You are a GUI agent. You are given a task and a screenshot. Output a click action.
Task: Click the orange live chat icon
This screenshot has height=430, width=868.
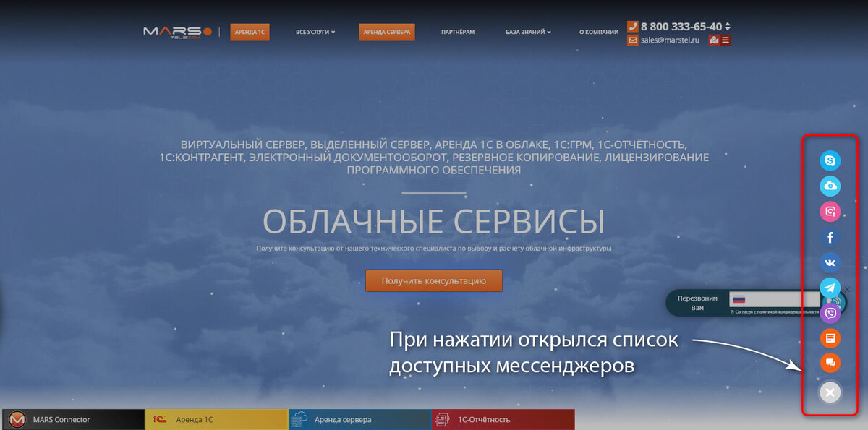click(830, 363)
